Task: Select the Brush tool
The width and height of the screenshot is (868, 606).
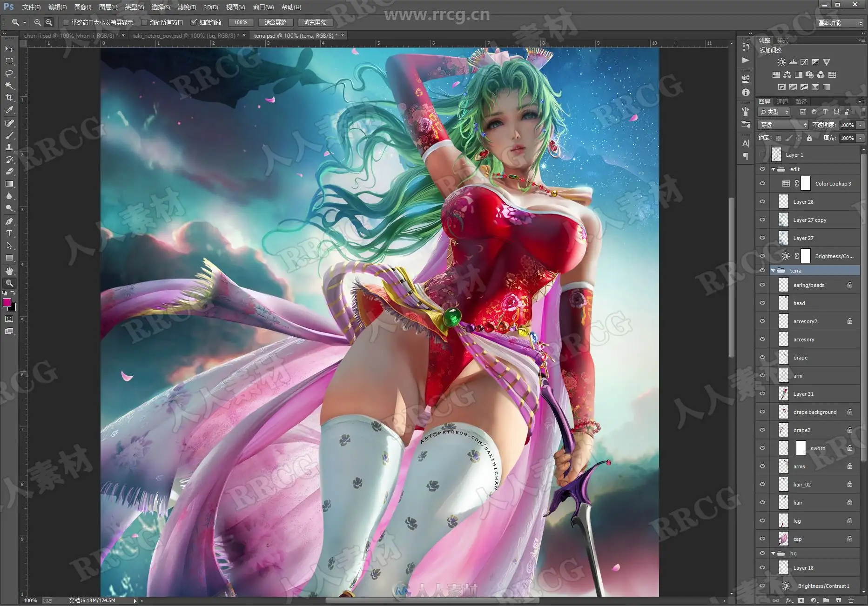Action: pos(9,135)
